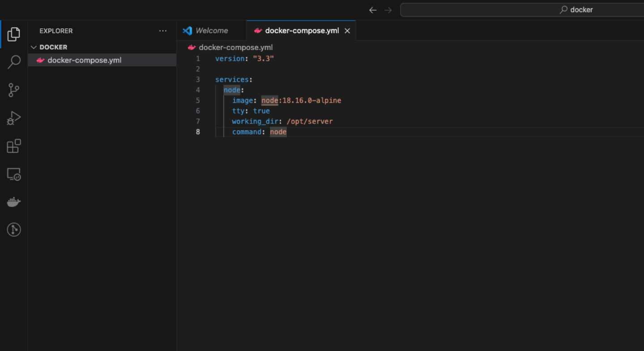Screen dimensions: 644x351
Task: Click the true value on line 6
Action: coord(261,111)
